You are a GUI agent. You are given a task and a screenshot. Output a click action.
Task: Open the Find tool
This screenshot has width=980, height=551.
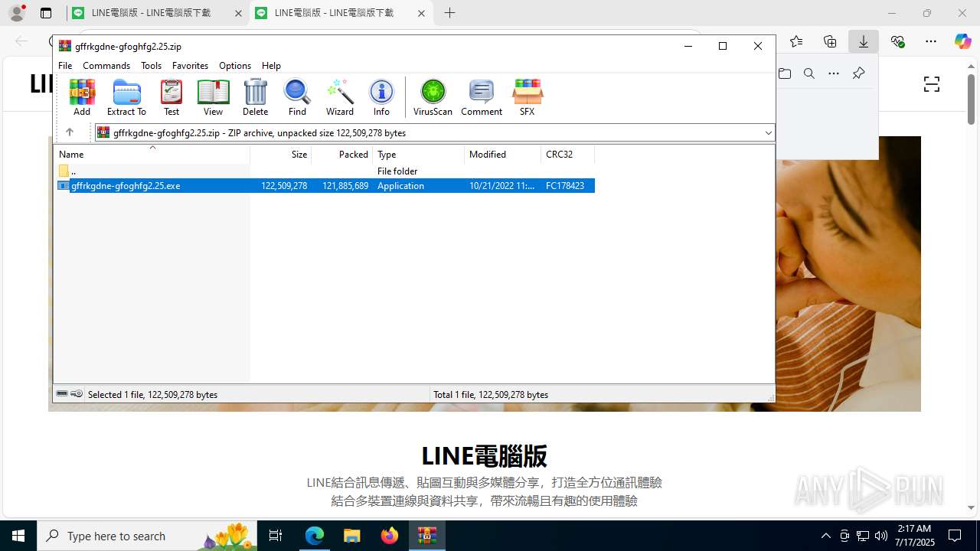click(x=297, y=97)
